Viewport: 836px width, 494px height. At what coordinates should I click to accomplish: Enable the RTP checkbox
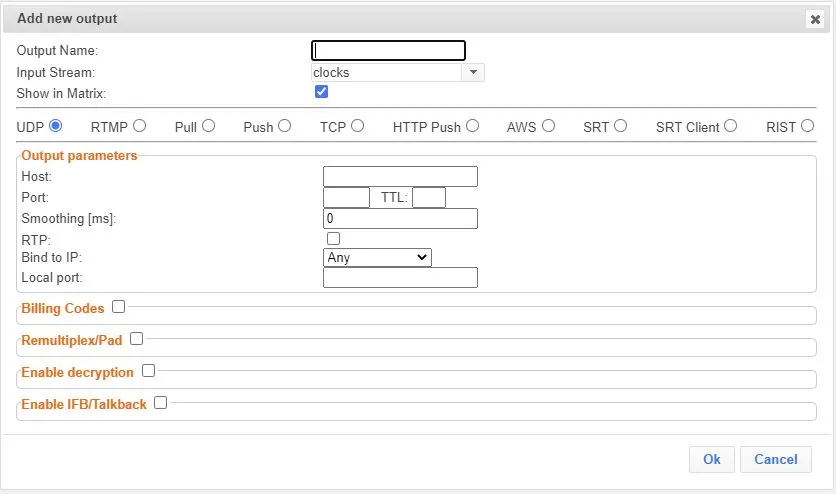point(334,238)
